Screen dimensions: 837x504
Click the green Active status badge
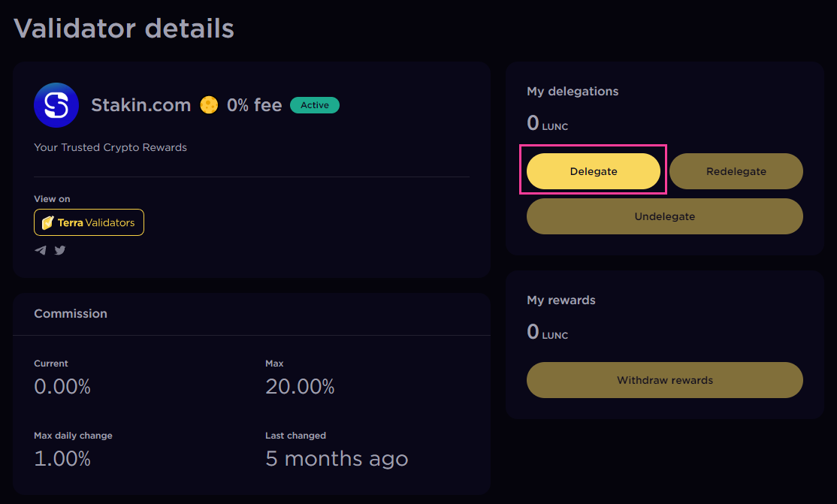click(x=315, y=105)
